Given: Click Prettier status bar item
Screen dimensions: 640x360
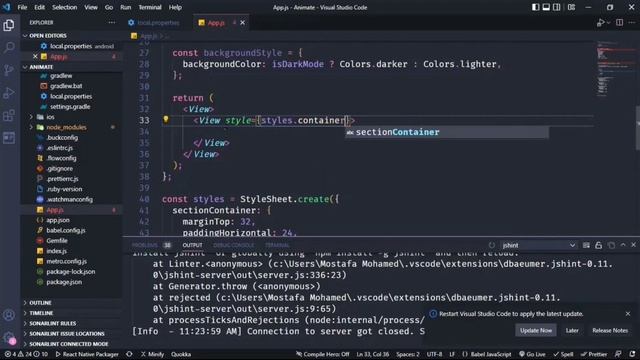Looking at the screenshot, I should (x=593, y=354).
